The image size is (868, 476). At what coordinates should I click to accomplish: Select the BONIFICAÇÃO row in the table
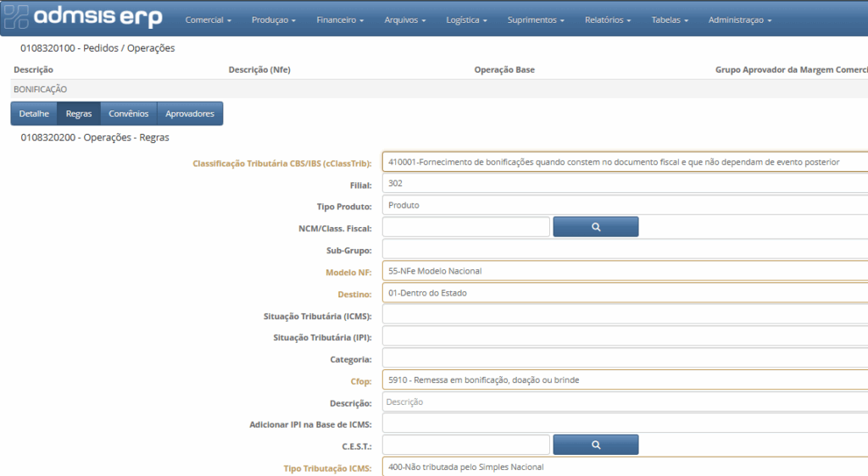tap(41, 89)
